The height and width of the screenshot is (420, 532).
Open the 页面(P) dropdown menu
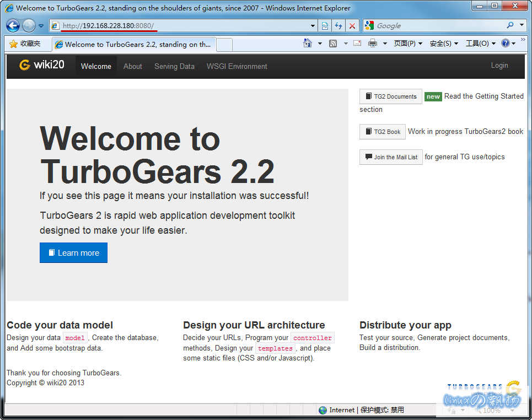click(408, 44)
